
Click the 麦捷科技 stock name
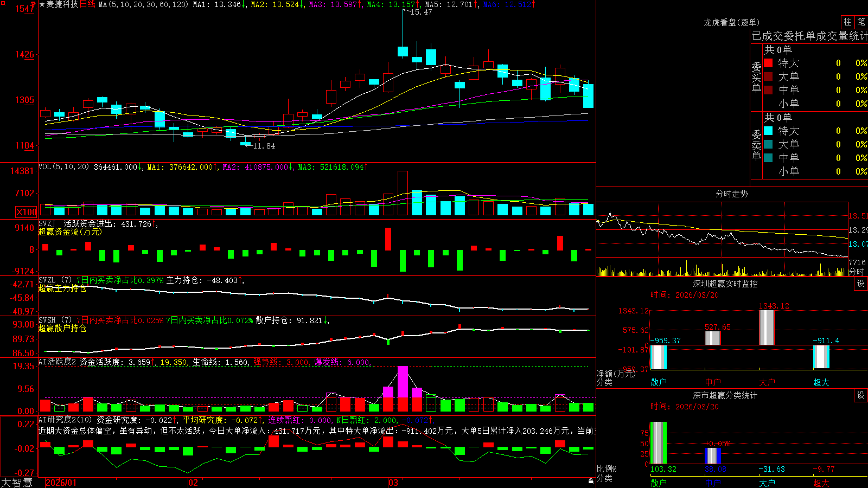(62, 4)
